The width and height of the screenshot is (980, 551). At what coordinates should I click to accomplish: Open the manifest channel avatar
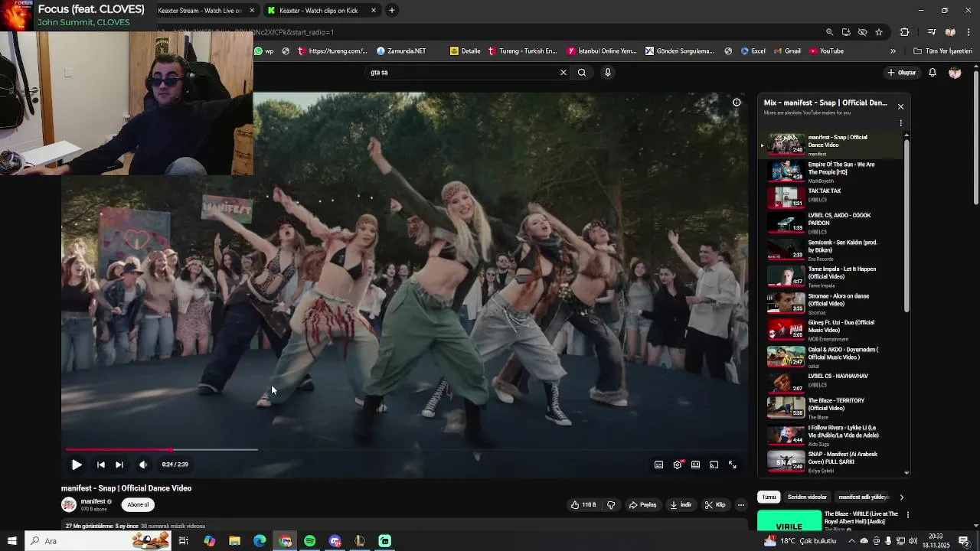coord(69,504)
